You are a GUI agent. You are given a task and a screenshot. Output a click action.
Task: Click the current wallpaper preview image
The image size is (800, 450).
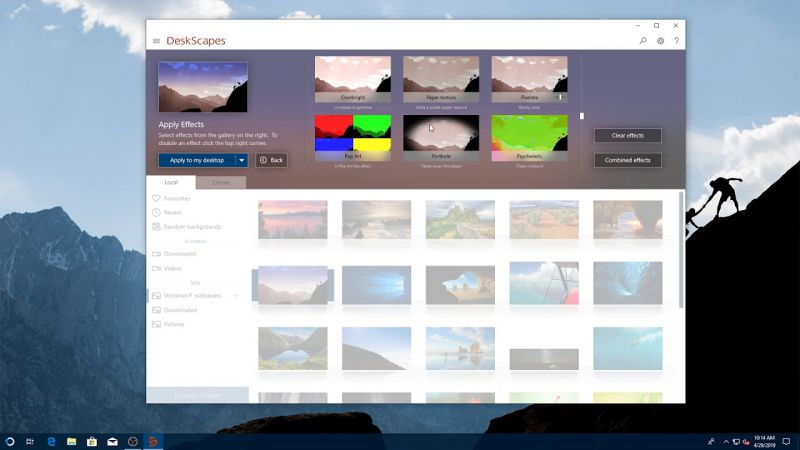[x=203, y=87]
